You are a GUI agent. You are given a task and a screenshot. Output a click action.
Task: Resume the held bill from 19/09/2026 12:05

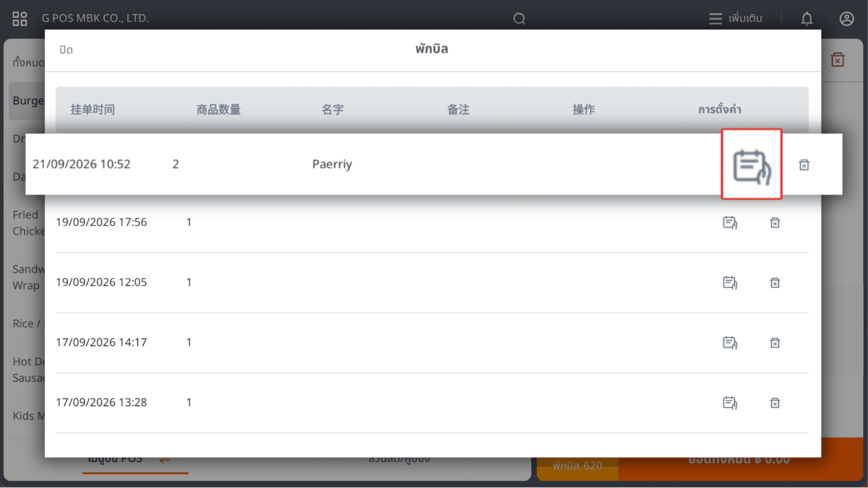pos(730,282)
